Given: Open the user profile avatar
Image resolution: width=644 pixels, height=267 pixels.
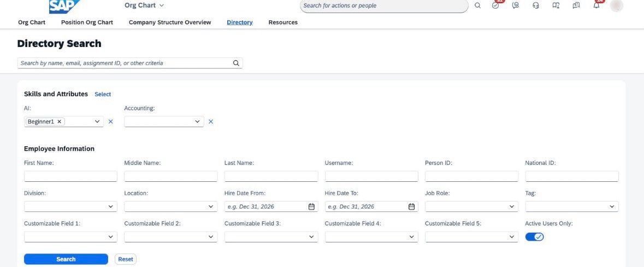Looking at the screenshot, I should click(x=617, y=6).
